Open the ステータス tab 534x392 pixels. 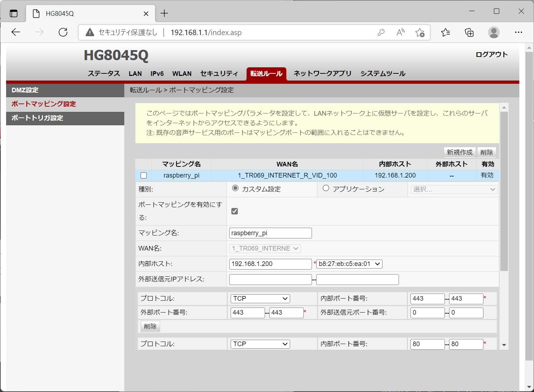coord(104,73)
